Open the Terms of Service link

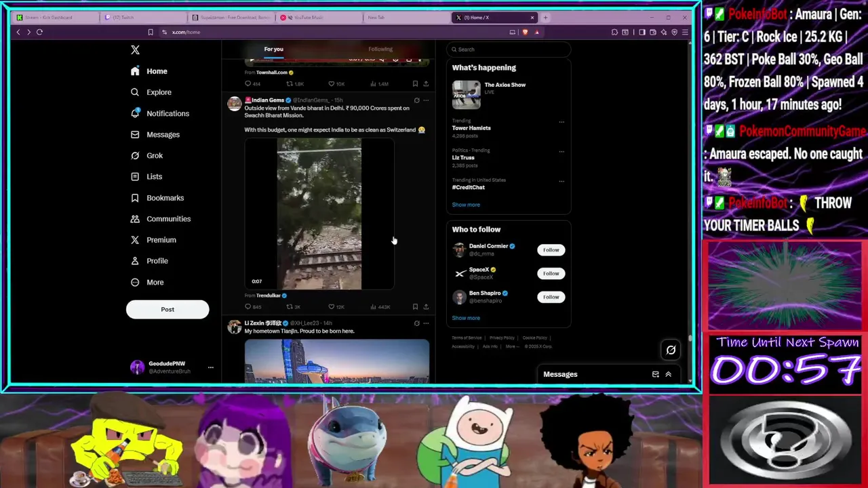(x=467, y=338)
